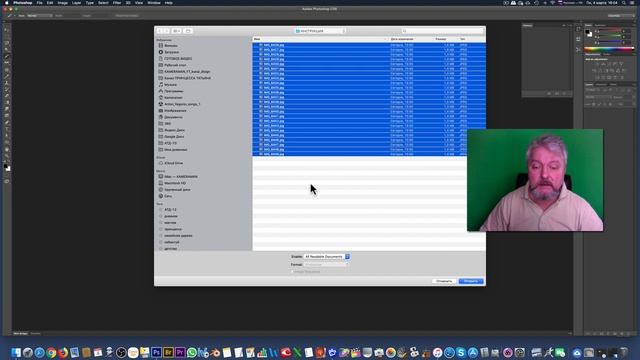The height and width of the screenshot is (360, 640).
Task: Click the Открыть (Open) button
Action: tap(471, 281)
